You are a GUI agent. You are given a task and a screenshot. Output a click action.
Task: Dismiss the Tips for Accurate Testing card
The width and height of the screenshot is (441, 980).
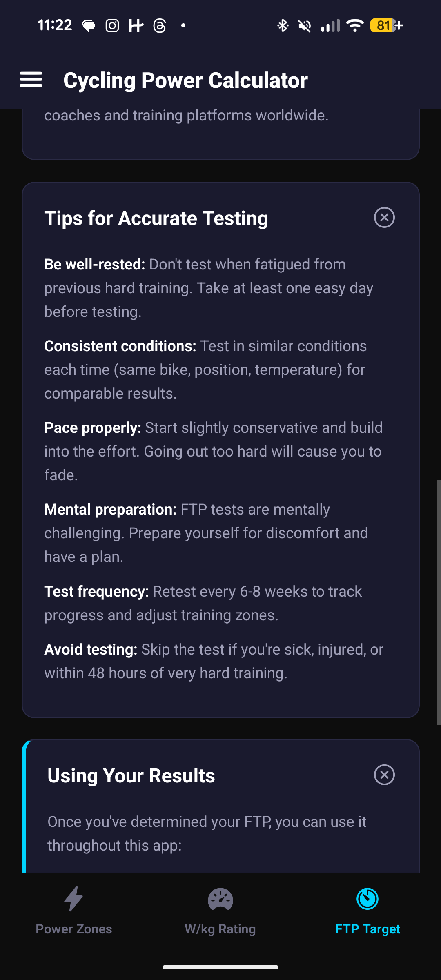384,217
